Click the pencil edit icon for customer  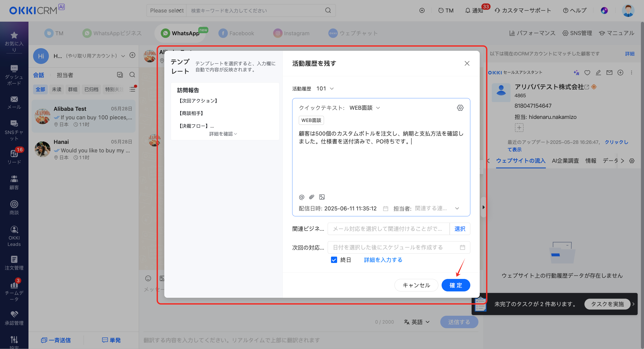(598, 72)
